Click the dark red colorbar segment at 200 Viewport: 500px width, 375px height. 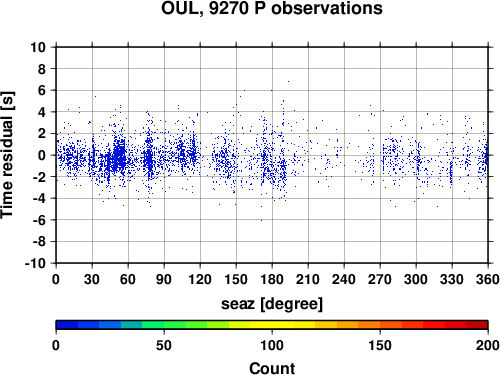(x=477, y=325)
